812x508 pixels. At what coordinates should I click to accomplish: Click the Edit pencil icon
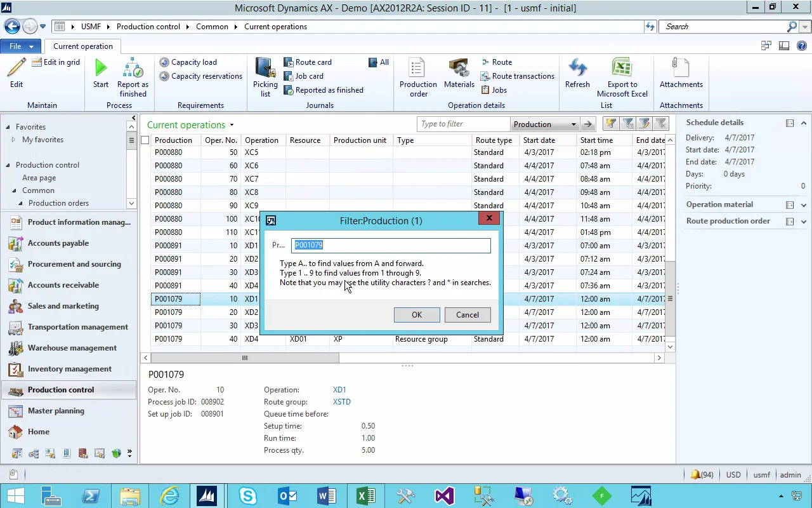click(16, 73)
